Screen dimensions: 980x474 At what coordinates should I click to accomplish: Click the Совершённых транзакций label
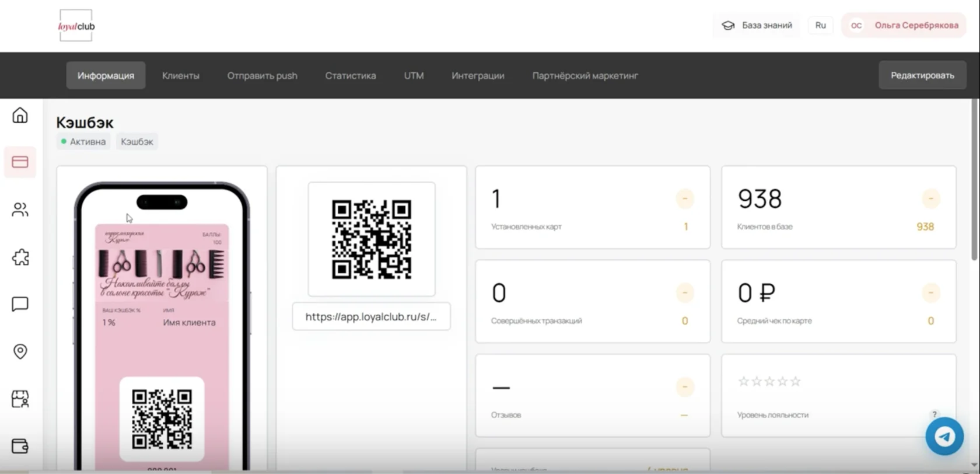537,320
